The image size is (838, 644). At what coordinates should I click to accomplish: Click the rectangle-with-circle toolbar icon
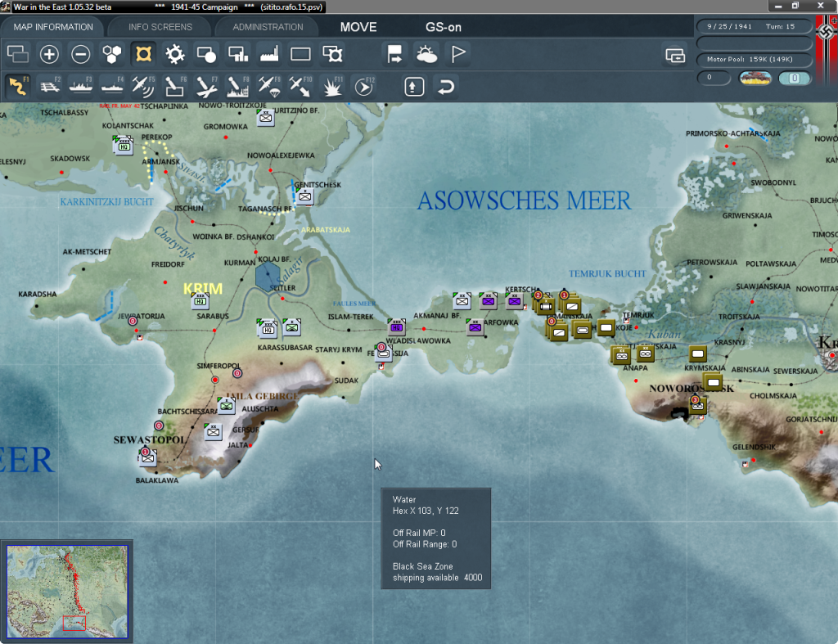(206, 54)
